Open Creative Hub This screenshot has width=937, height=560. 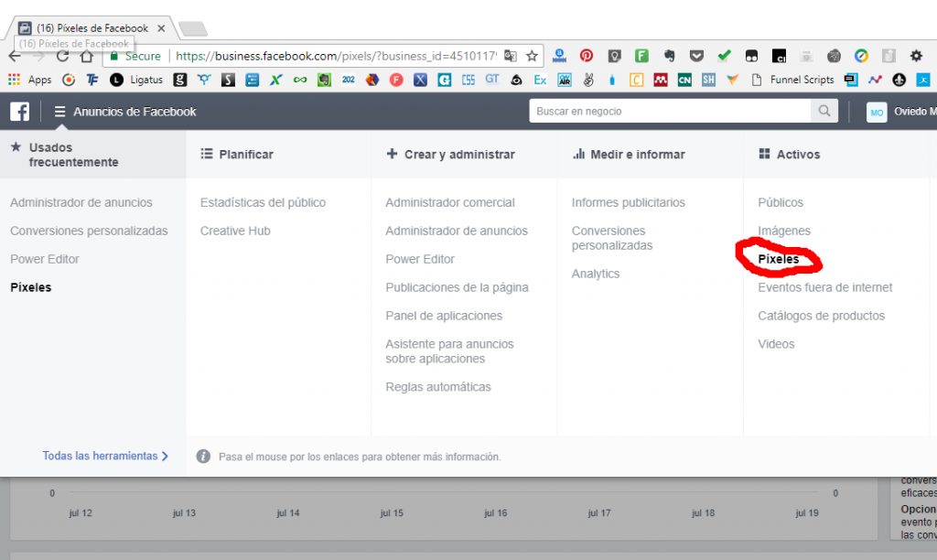(235, 231)
